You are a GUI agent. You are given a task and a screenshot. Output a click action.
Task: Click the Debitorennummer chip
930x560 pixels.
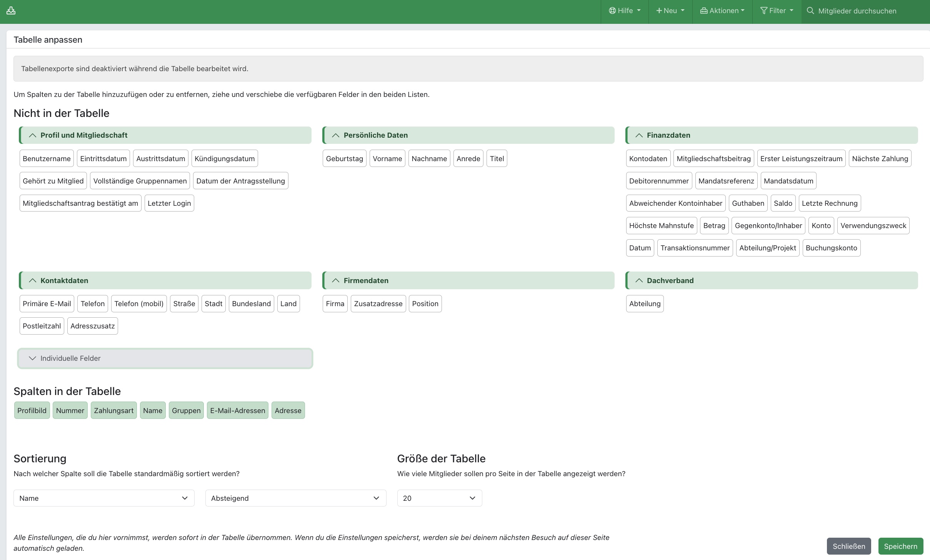[x=659, y=181]
